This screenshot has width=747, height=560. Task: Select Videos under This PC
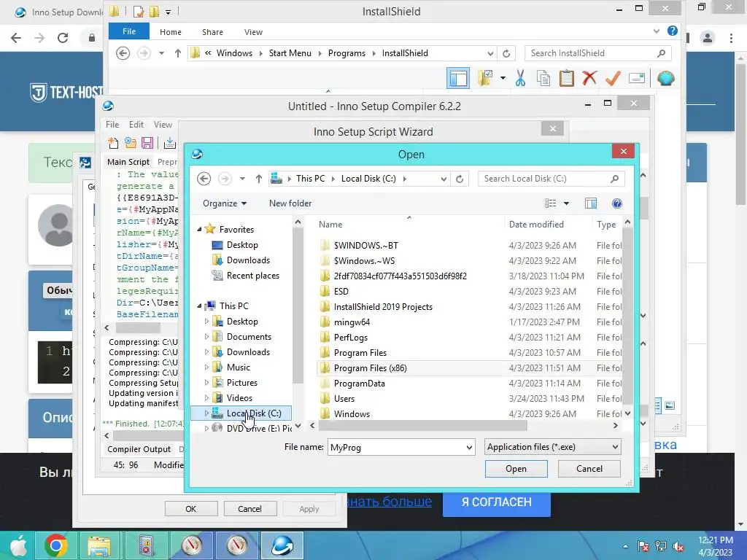(x=239, y=397)
